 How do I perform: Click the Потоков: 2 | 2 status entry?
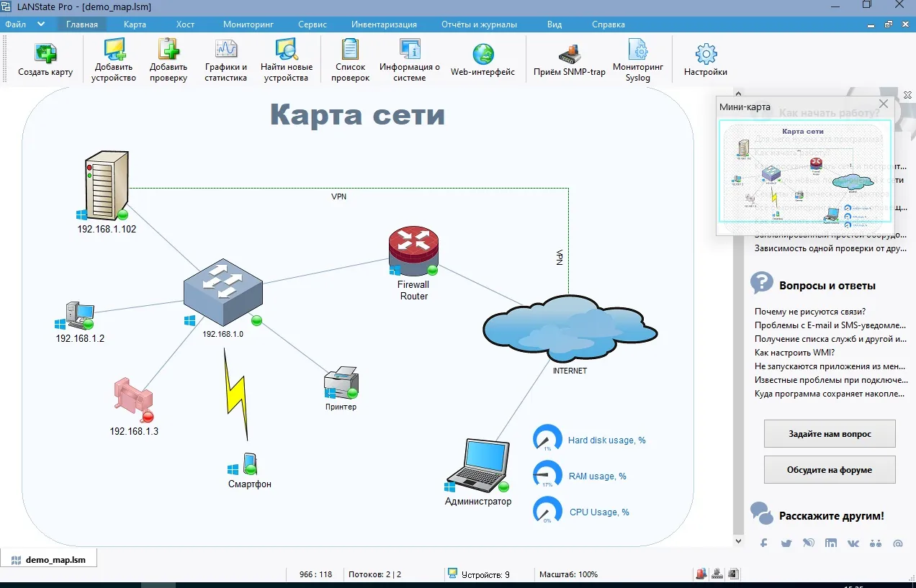pos(374,574)
